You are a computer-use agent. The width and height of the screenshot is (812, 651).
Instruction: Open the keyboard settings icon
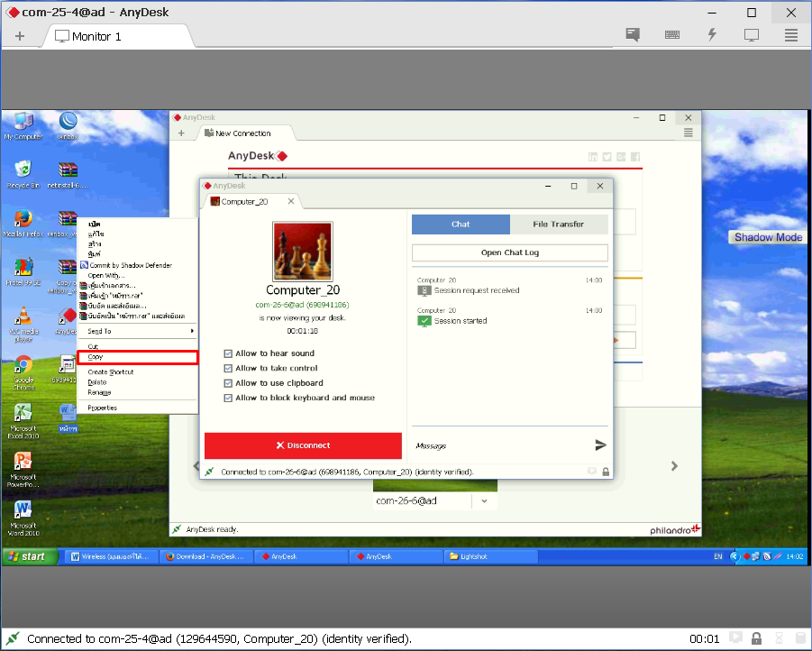click(672, 35)
